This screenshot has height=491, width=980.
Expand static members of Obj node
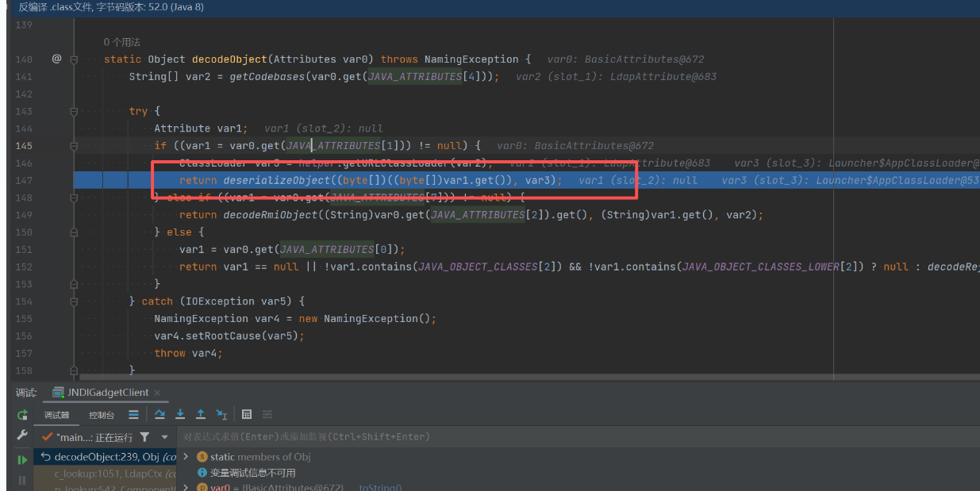point(186,457)
